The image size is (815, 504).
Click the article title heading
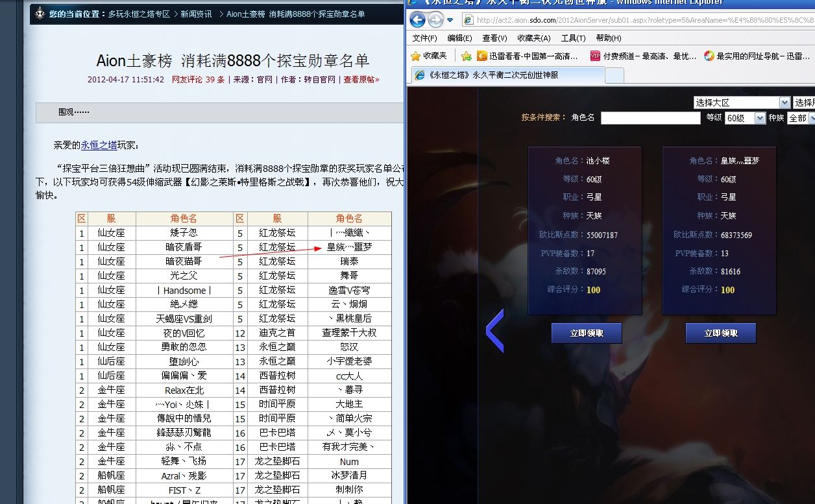point(233,60)
